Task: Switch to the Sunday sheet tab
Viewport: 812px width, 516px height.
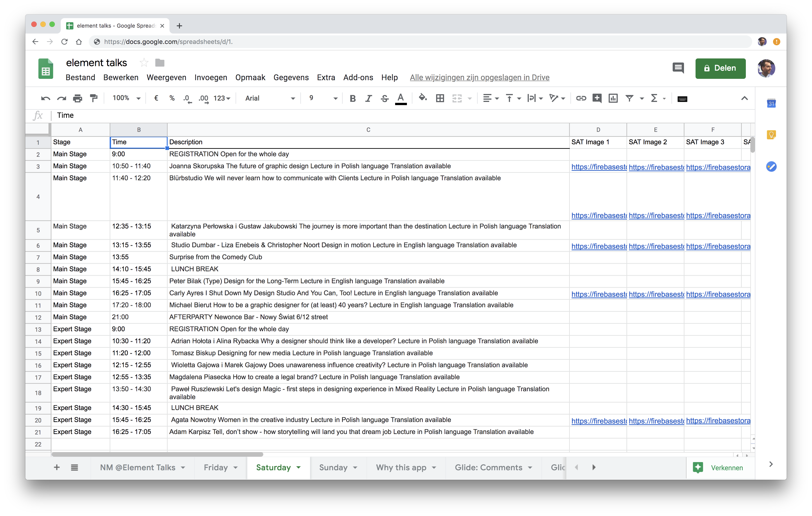Action: pyautogui.click(x=333, y=468)
